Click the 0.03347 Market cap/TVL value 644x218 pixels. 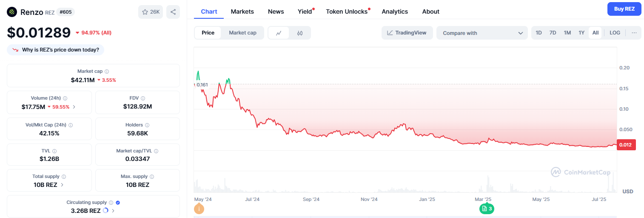coord(137,159)
